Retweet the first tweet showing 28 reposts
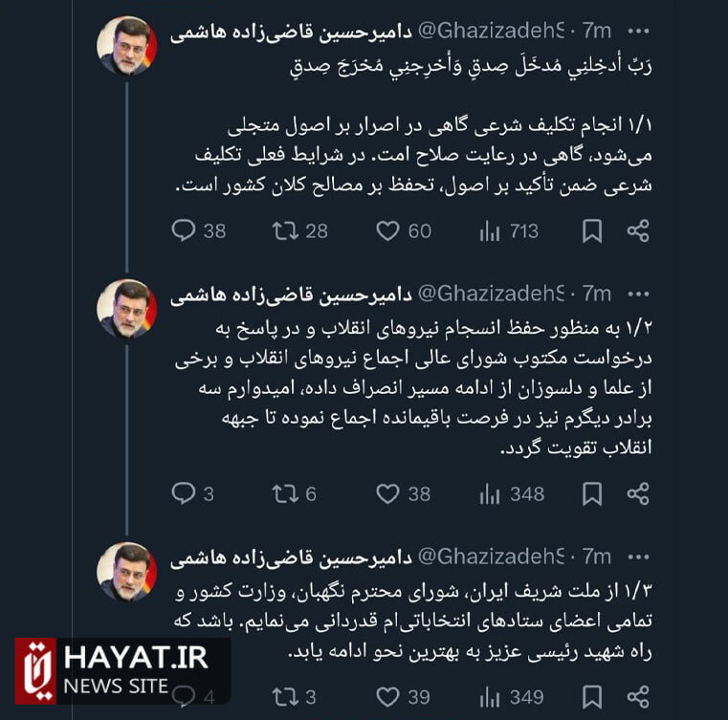This screenshot has height=720, width=728. [x=285, y=230]
